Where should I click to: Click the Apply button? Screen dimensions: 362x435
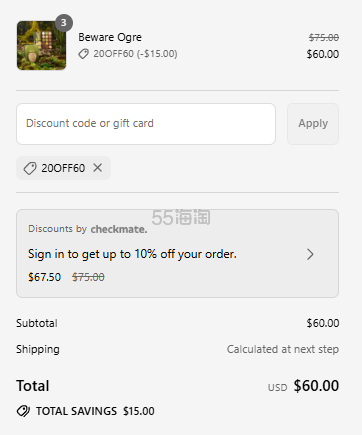coord(313,124)
